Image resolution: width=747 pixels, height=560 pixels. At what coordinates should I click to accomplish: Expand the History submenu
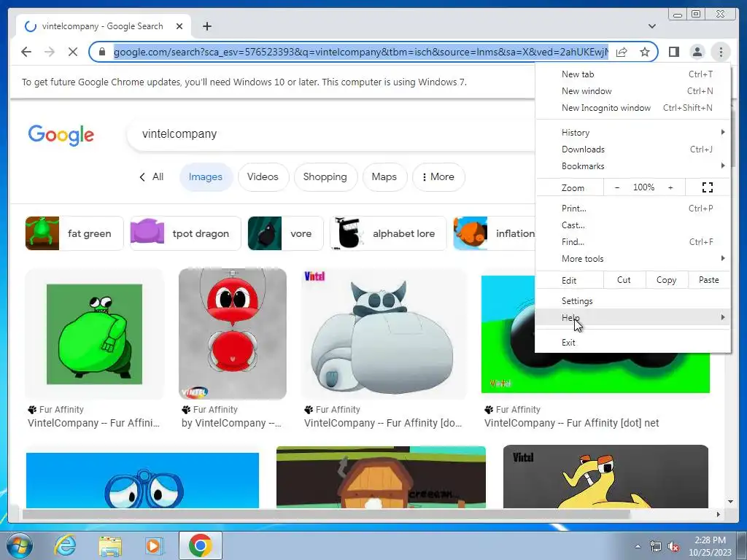(633, 133)
